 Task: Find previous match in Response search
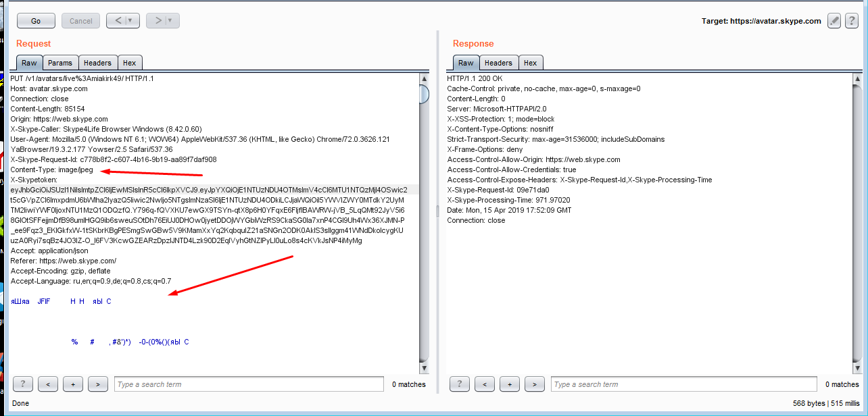pos(485,384)
